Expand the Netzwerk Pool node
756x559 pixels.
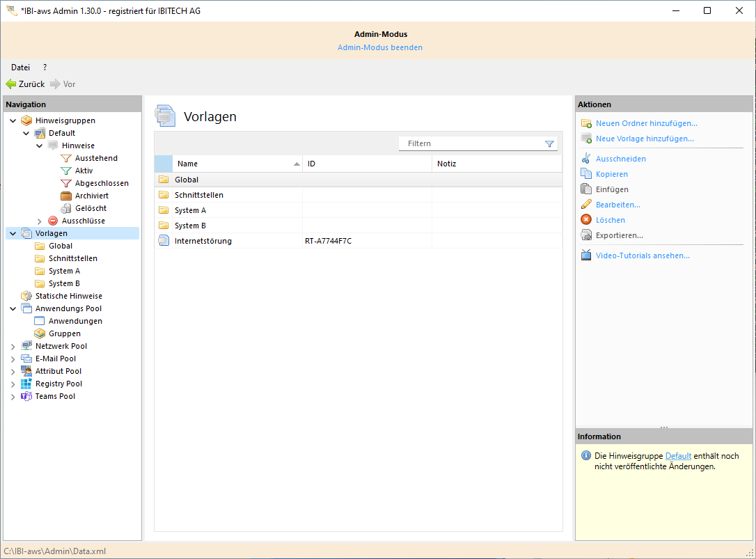tap(13, 346)
